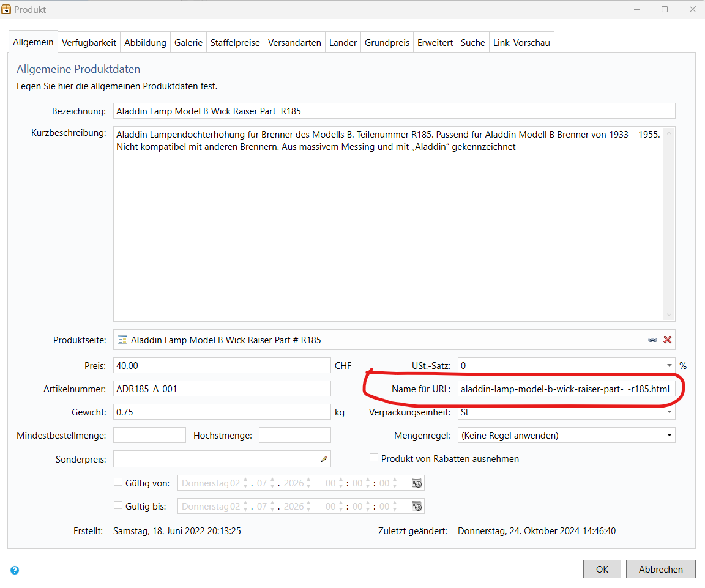Expand the Verpackungseinheit dropdown

669,412
